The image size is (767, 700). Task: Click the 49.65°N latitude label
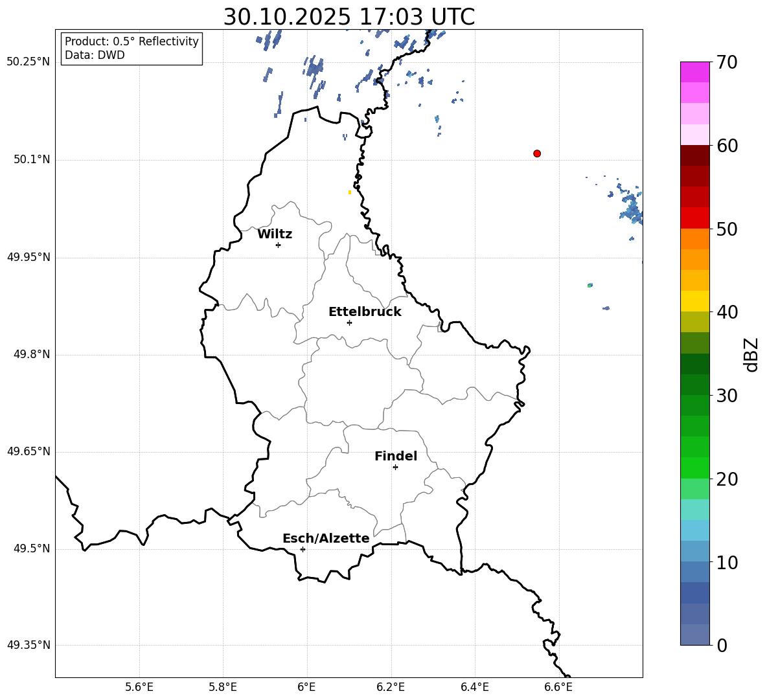click(x=28, y=451)
